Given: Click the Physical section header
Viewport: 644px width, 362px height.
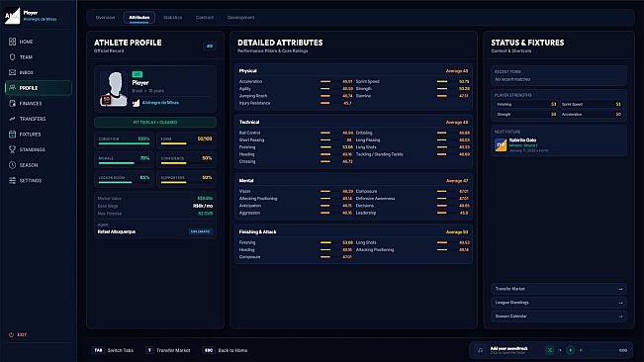Looking at the screenshot, I should [x=353, y=71].
